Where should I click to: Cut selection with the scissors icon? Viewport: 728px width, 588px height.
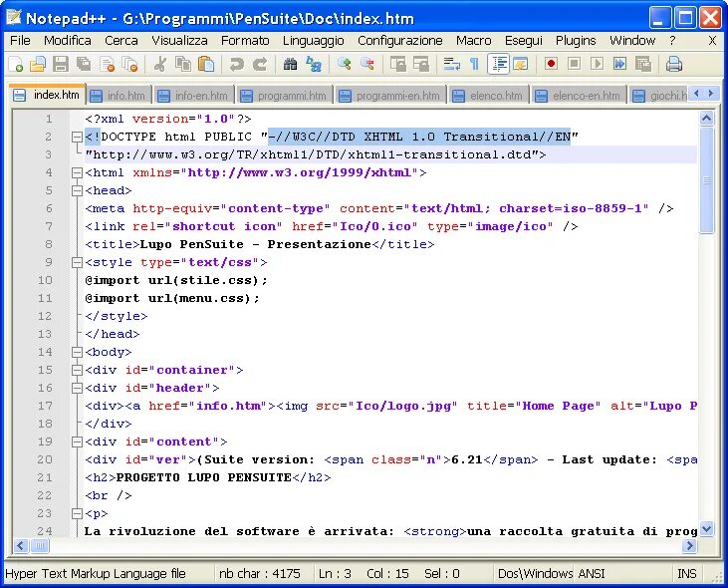159,64
